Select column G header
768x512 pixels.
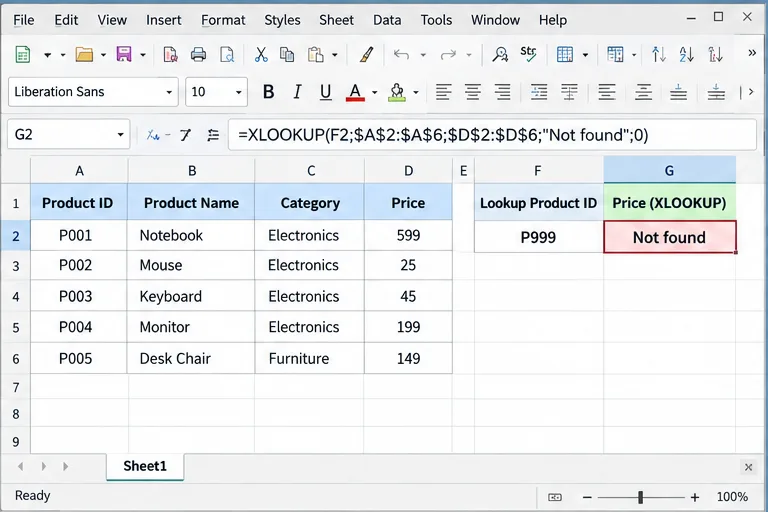(670, 171)
